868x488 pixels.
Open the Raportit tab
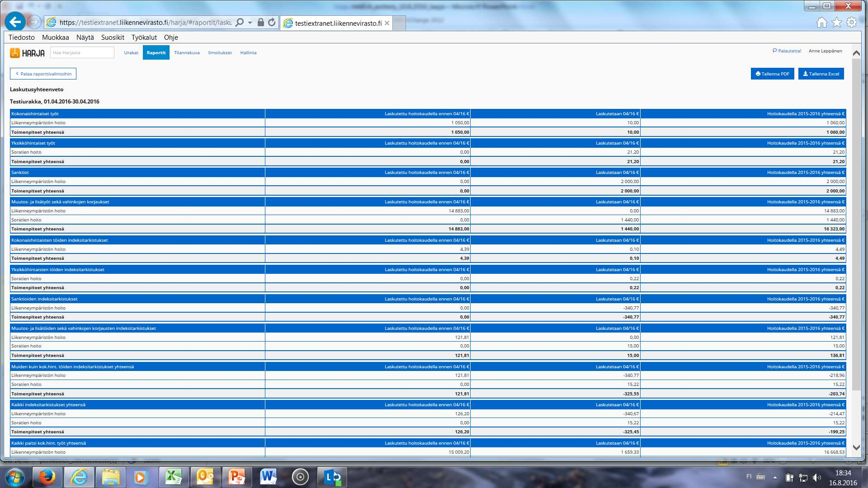(156, 53)
